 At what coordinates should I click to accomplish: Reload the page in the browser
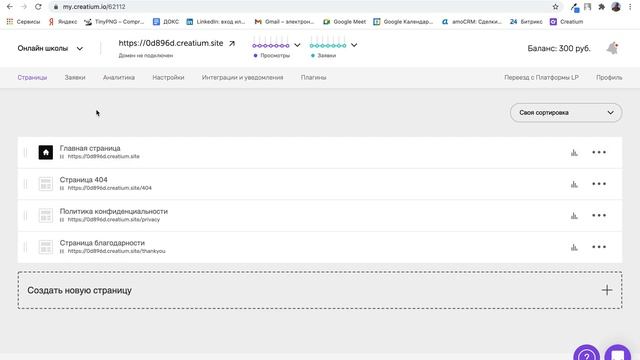point(38,7)
